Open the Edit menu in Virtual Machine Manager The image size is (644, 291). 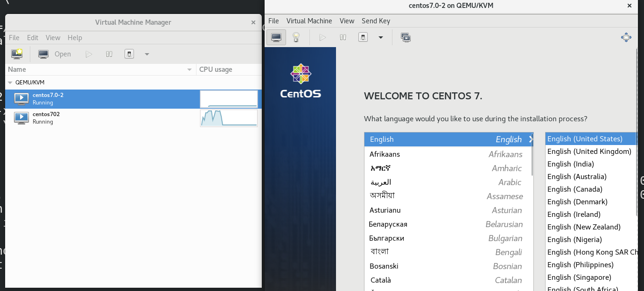(x=33, y=38)
